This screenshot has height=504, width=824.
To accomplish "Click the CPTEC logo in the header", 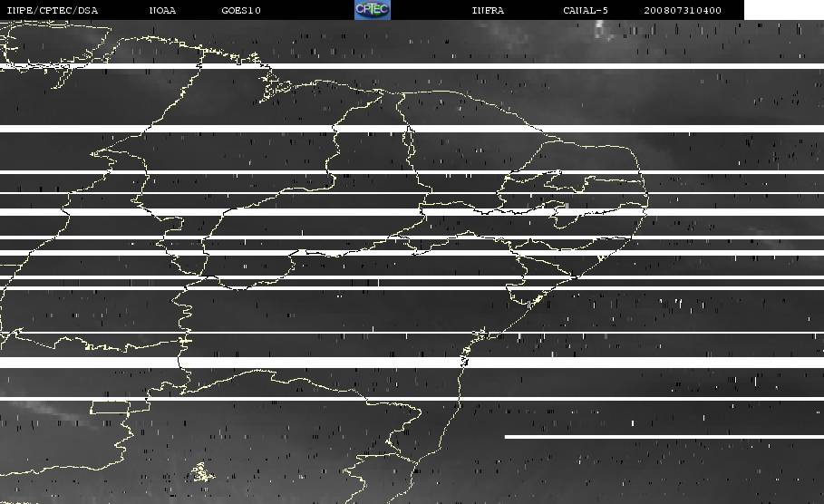I will tap(372, 10).
